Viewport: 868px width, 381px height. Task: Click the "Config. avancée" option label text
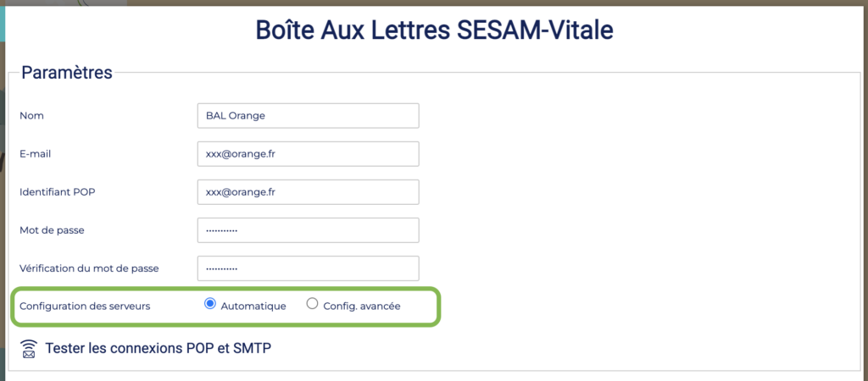(362, 306)
